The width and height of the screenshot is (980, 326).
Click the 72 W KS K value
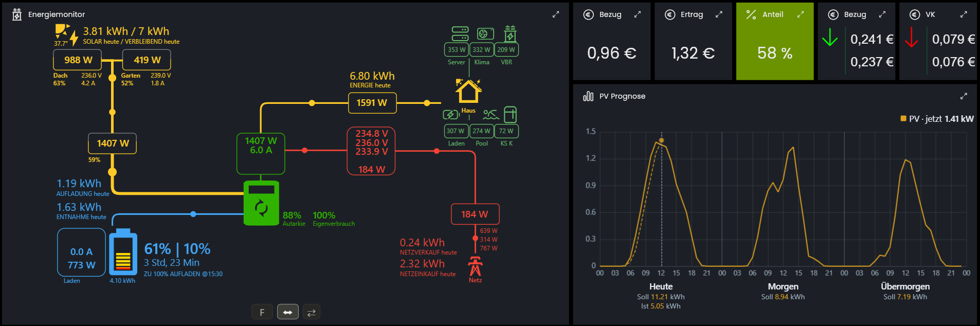pyautogui.click(x=506, y=131)
